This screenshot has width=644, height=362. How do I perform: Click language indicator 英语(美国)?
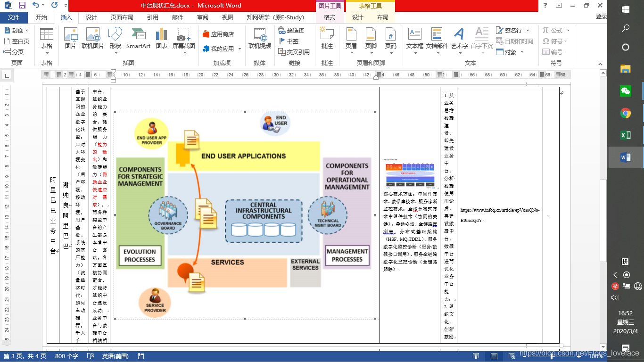(115, 356)
